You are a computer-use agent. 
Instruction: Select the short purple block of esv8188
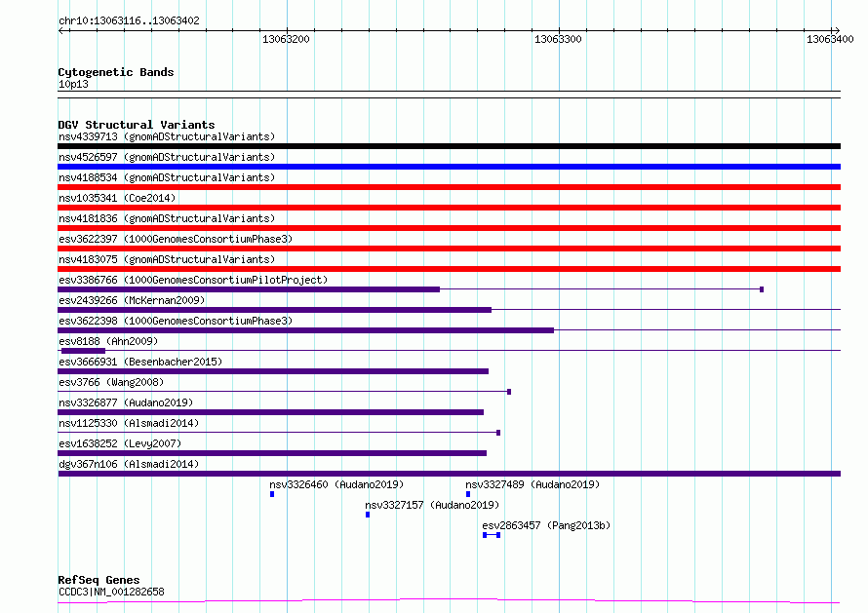[x=83, y=351]
